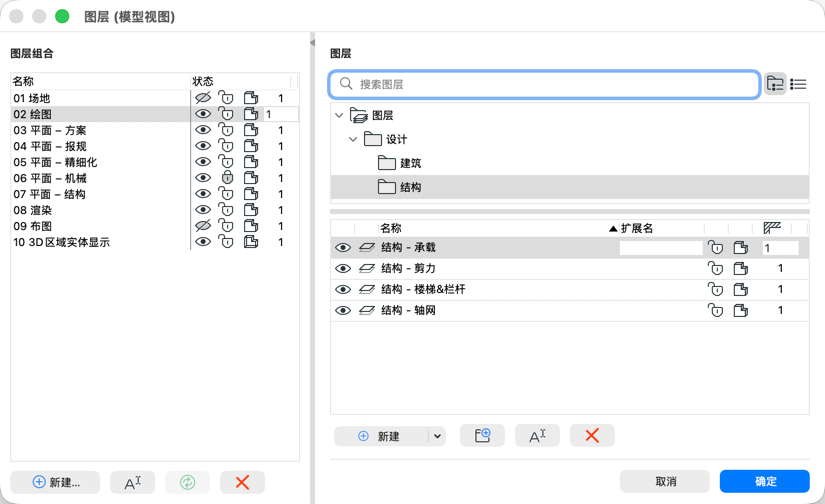The height and width of the screenshot is (504, 825).
Task: Edit intersection number of 结构 - 承载
Action: (780, 248)
